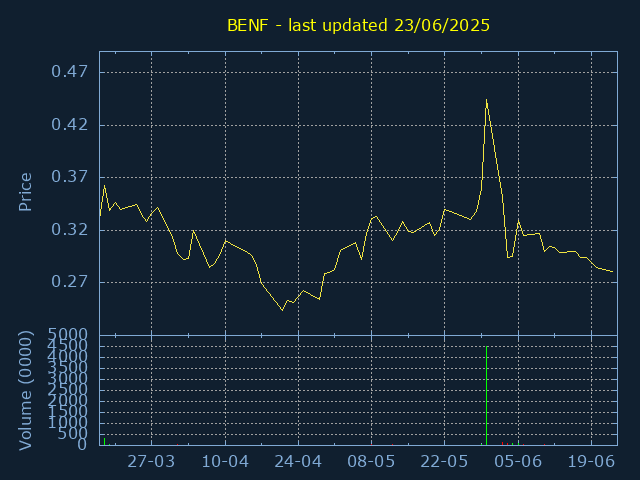This screenshot has height=480, width=640.
Task: Click the price peak near 0.44
Action: click(x=487, y=100)
